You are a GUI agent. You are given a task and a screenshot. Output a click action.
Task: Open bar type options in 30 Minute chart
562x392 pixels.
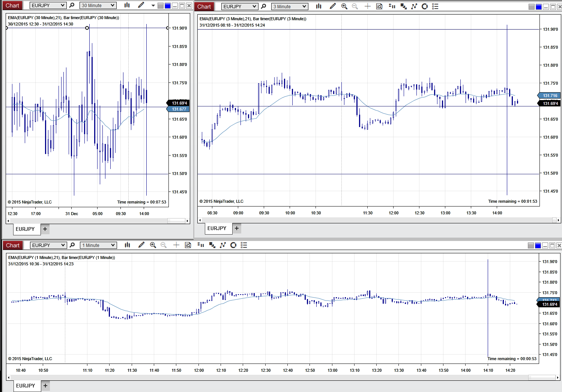point(127,5)
